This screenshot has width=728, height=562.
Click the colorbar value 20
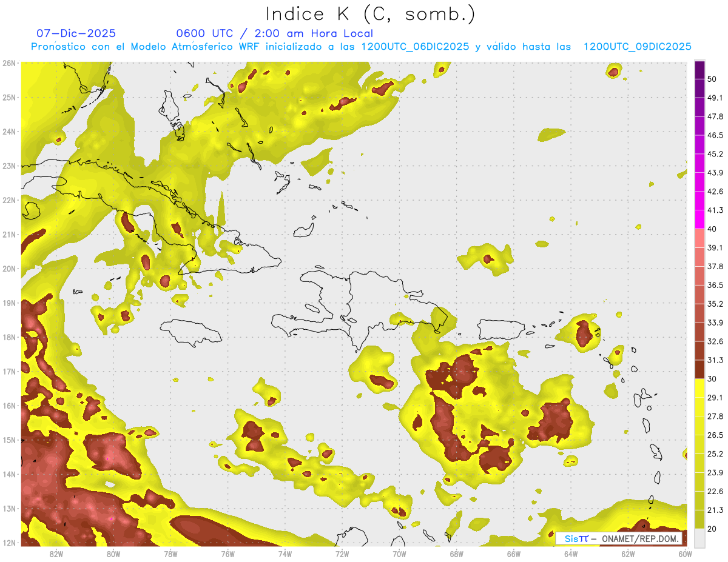pos(712,529)
